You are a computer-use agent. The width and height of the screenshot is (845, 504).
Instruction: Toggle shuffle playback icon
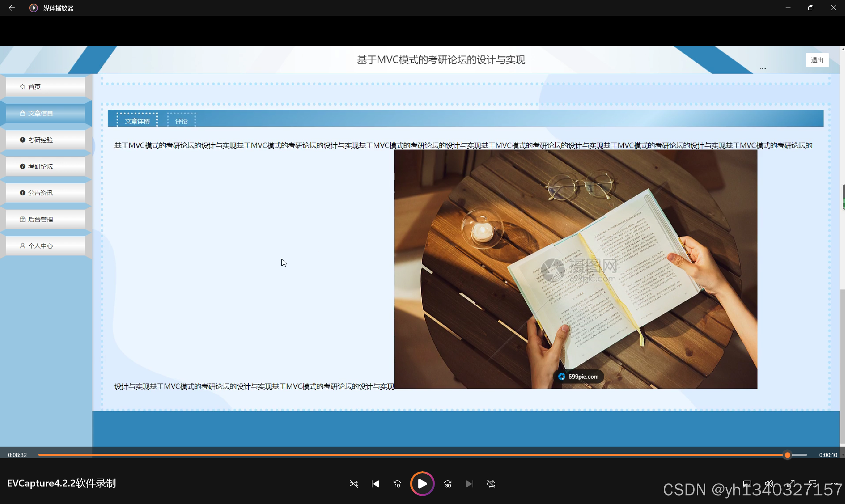tap(353, 484)
